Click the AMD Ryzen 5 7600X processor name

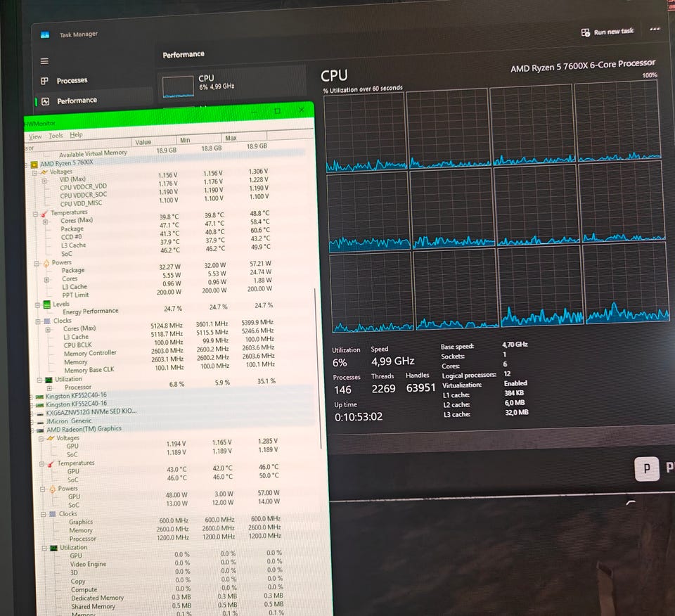click(x=583, y=66)
